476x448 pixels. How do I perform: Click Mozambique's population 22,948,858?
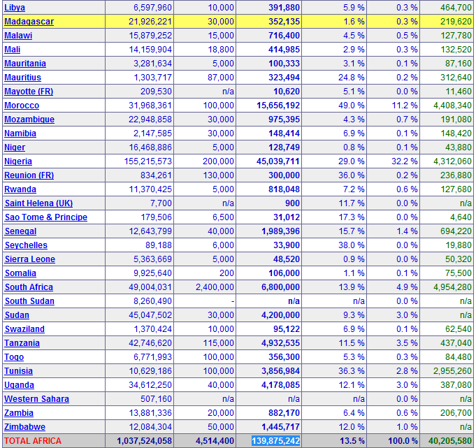(x=150, y=120)
